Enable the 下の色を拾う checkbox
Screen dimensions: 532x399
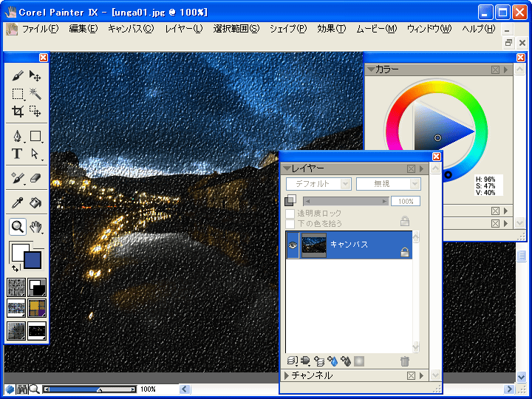tap(290, 224)
